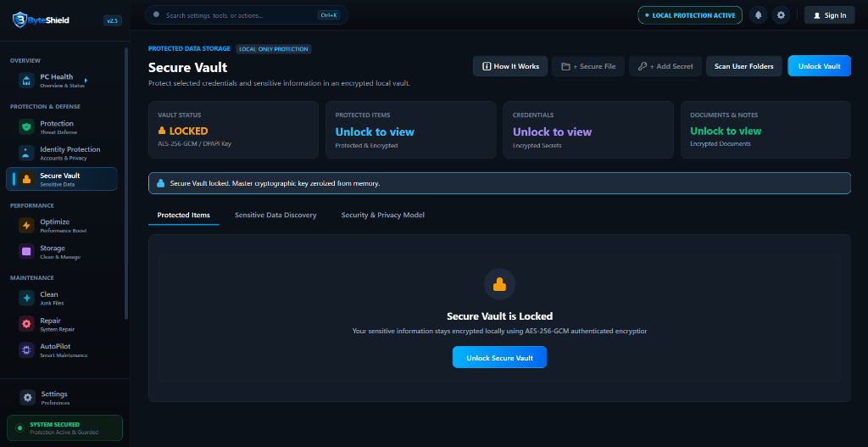This screenshot has height=447, width=868.
Task: Switch to Security & Privacy Model tab
Action: [383, 215]
